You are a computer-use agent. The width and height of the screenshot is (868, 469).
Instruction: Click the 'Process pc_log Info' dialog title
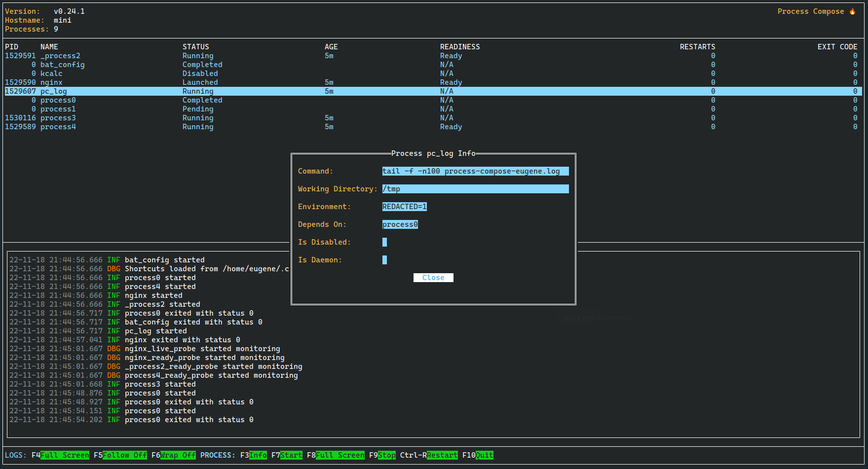point(433,153)
